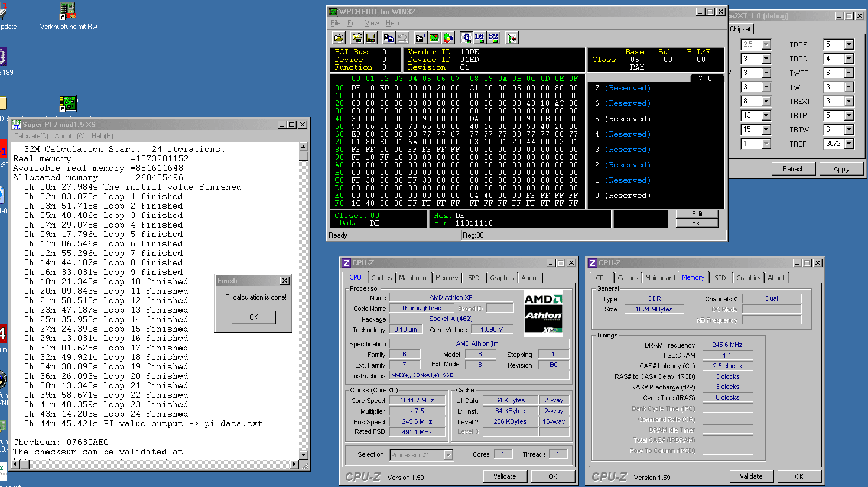Viewport: 868px width, 487px height.
Task: Expand the TWTR dropdown
Action: [x=849, y=87]
